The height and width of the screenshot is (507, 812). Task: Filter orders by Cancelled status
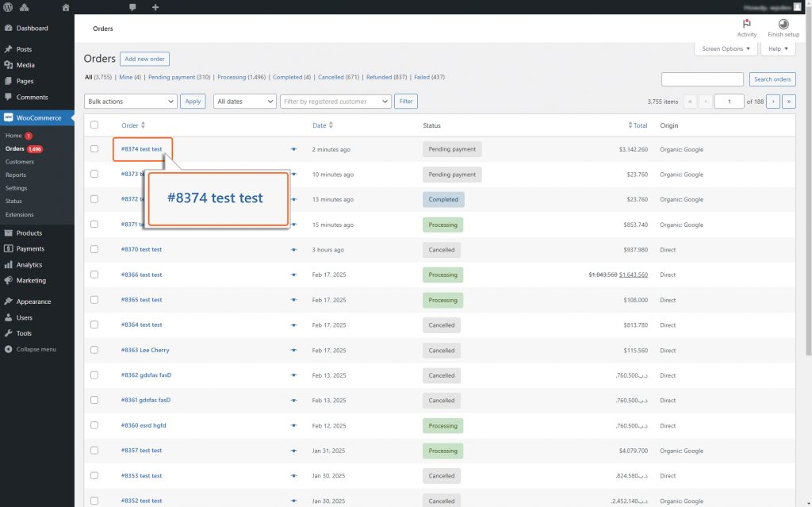(x=331, y=77)
